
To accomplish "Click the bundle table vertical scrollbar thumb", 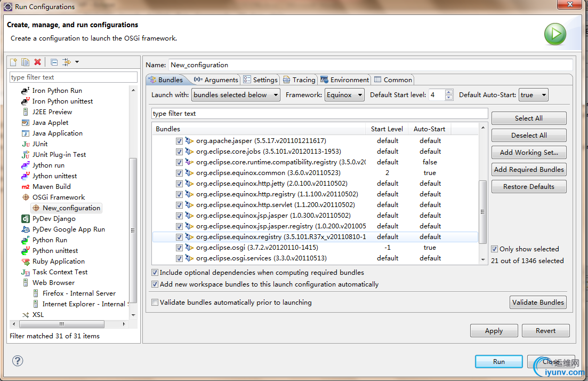I will (482, 212).
